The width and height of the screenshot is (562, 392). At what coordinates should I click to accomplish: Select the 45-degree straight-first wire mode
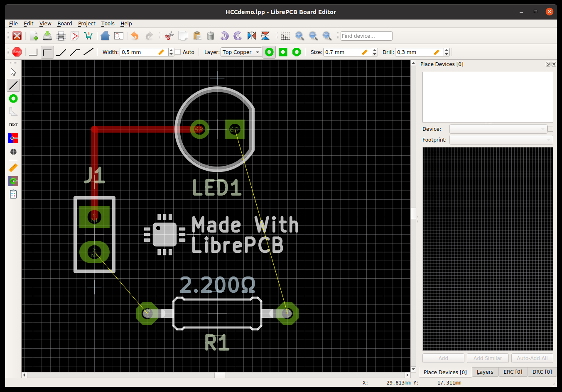coord(75,52)
